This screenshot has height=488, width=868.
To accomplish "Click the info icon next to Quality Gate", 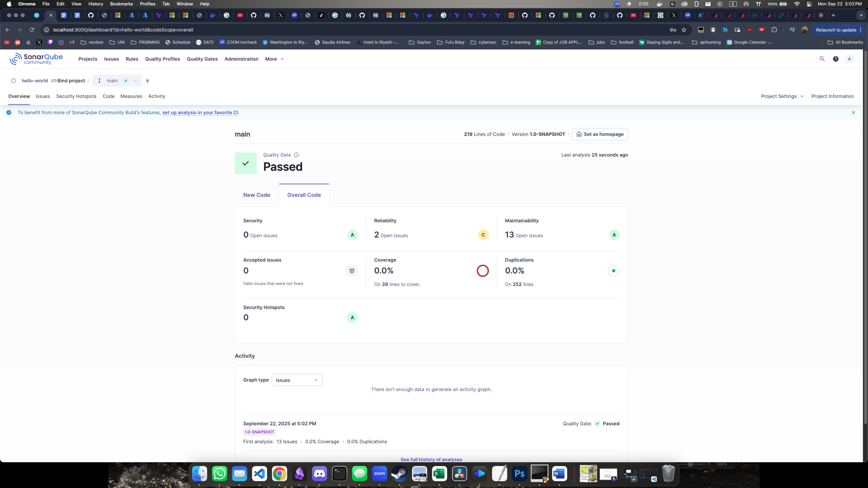I will pos(296,155).
